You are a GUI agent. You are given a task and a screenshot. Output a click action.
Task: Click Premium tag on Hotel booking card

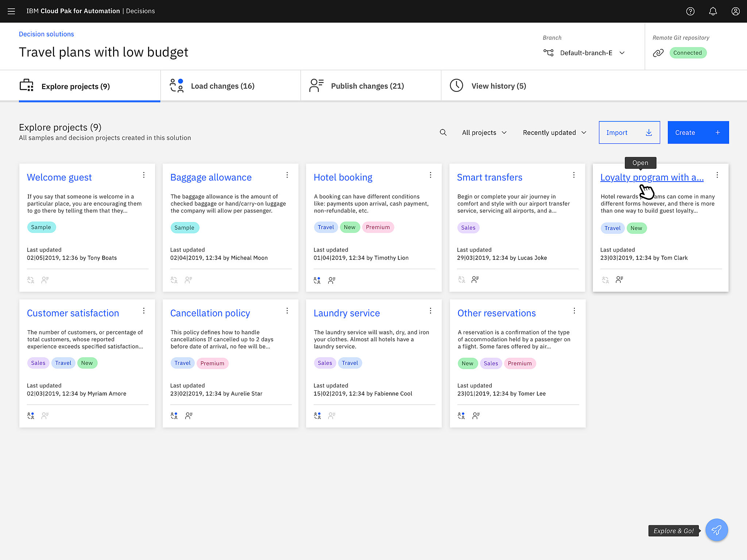tap(378, 227)
